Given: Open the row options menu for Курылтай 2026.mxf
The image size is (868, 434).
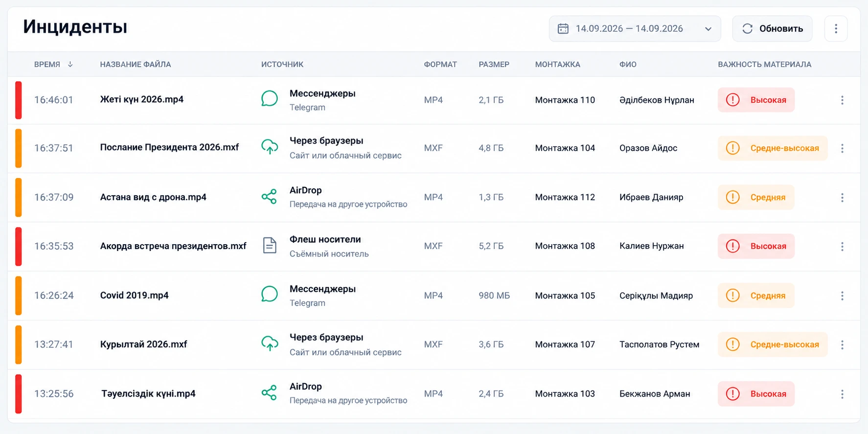Looking at the screenshot, I should click(x=842, y=344).
